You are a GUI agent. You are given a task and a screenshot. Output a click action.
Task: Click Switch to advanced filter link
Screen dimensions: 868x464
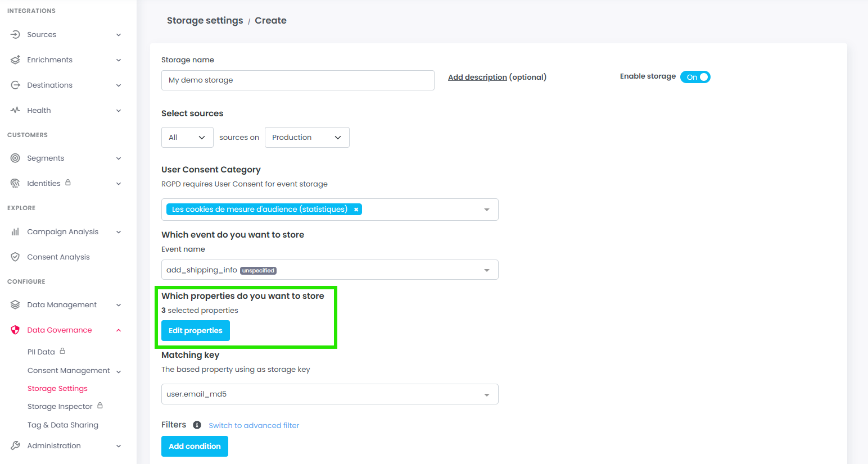pyautogui.click(x=254, y=426)
